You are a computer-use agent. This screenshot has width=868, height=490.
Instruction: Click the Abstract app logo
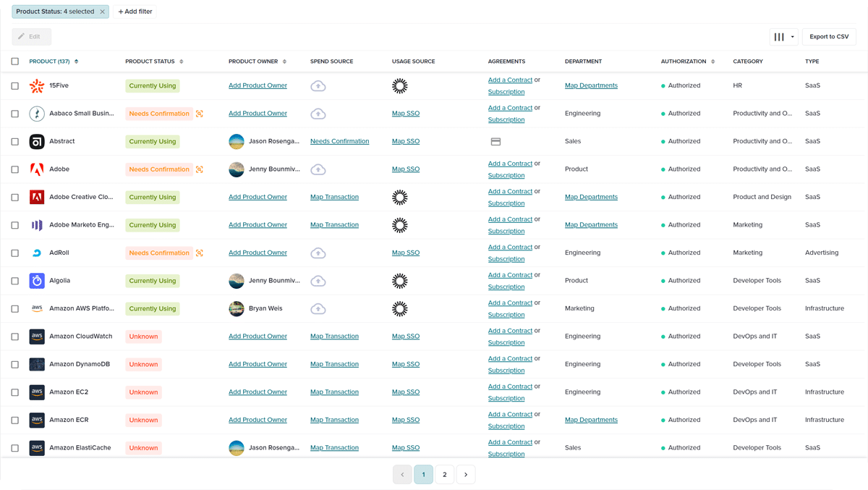tap(37, 142)
